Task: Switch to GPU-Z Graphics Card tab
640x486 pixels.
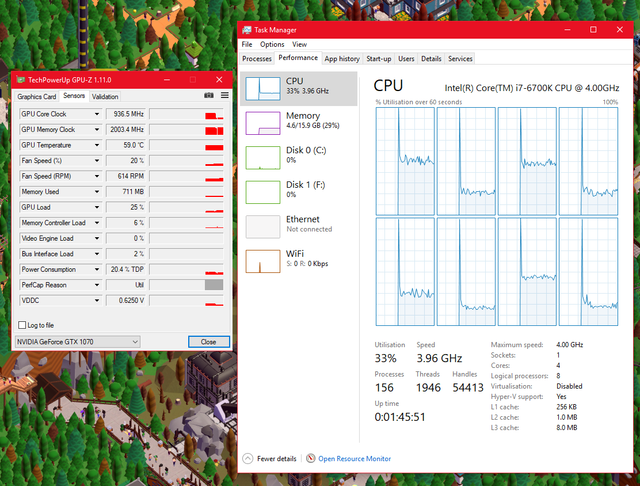Action: [37, 96]
